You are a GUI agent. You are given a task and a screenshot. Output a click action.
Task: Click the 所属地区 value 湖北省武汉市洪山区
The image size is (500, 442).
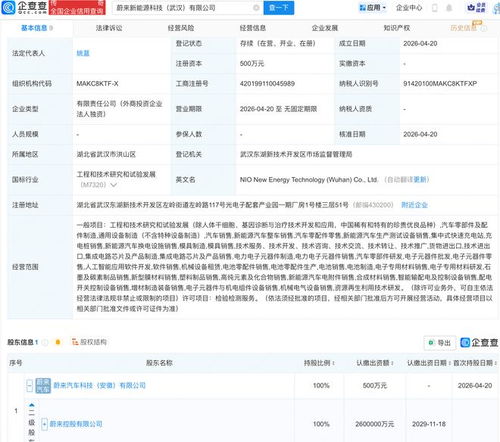(x=106, y=154)
